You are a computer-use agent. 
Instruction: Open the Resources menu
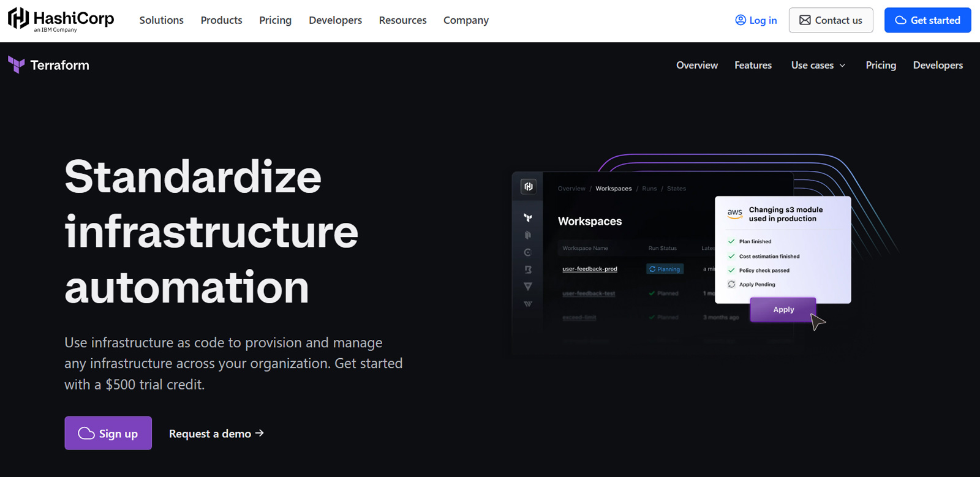(402, 20)
